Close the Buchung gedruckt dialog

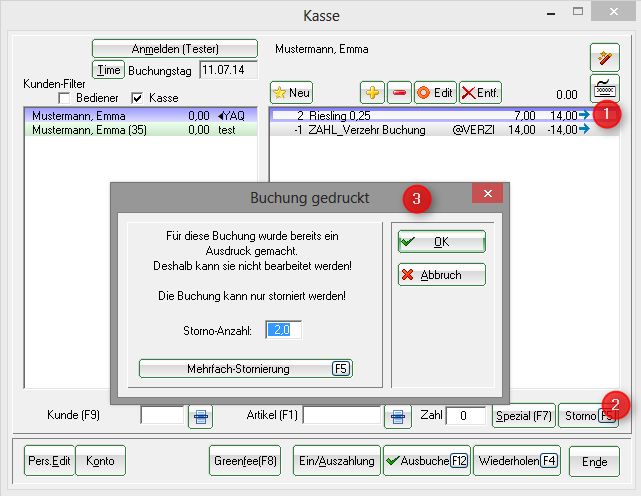click(x=487, y=193)
